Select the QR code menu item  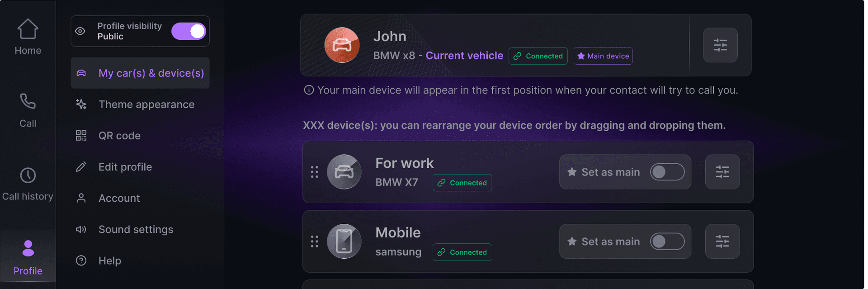click(x=119, y=136)
